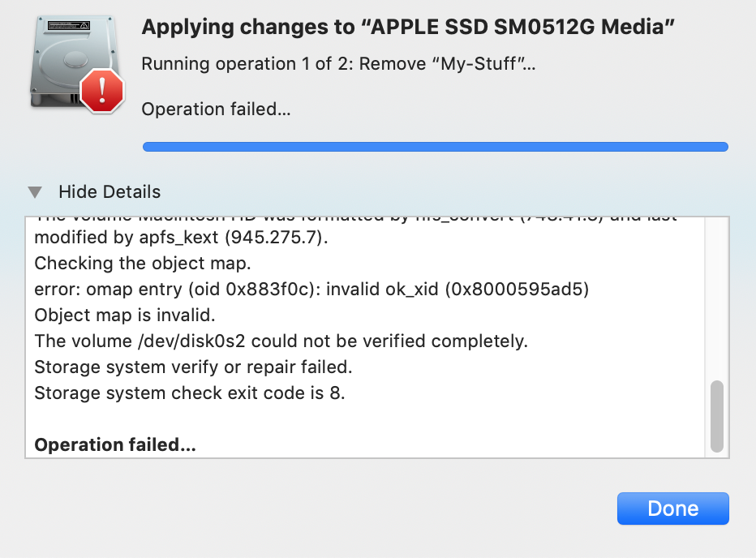Click the /dev/disk0s2 could not be verified line

281,341
